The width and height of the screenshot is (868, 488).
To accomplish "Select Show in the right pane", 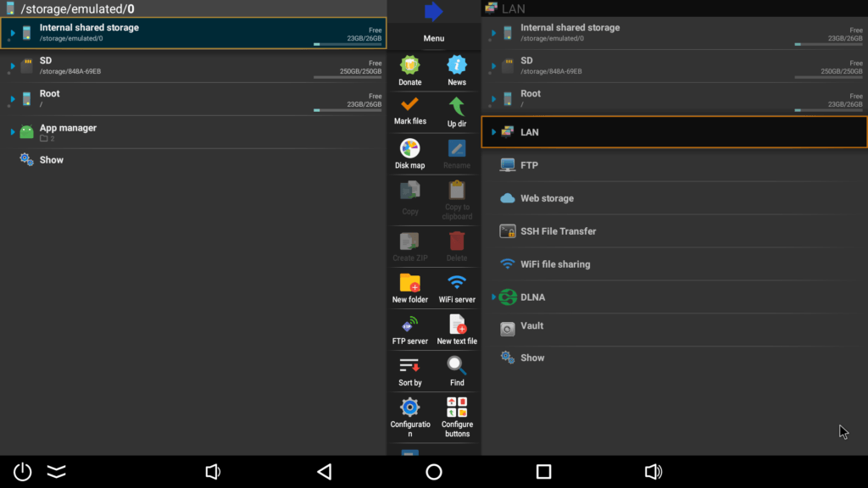I will tap(533, 358).
